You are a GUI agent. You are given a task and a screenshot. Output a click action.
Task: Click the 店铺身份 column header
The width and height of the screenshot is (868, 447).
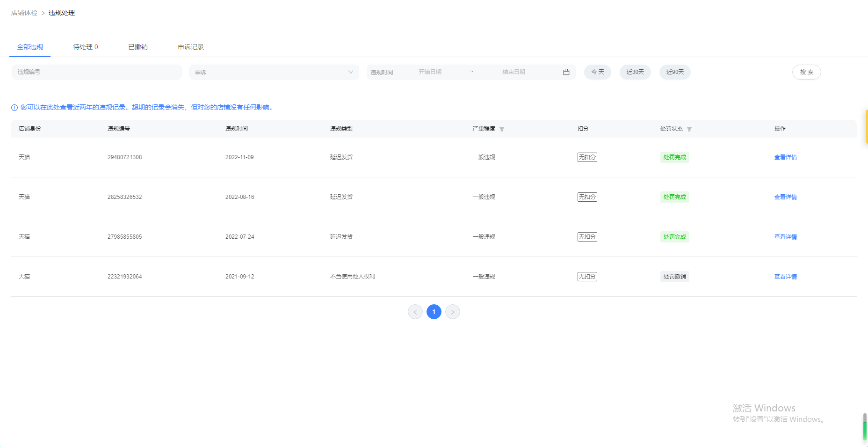point(30,129)
